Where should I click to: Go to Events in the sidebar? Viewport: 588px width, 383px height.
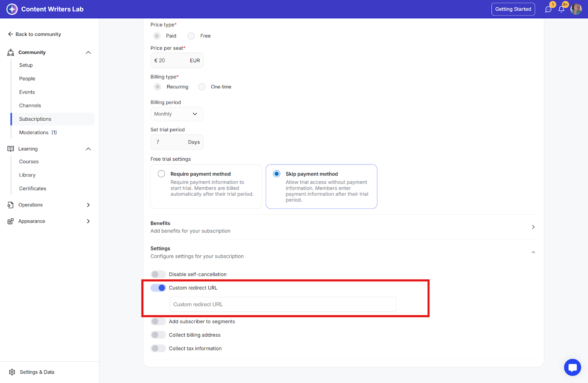[x=27, y=92]
